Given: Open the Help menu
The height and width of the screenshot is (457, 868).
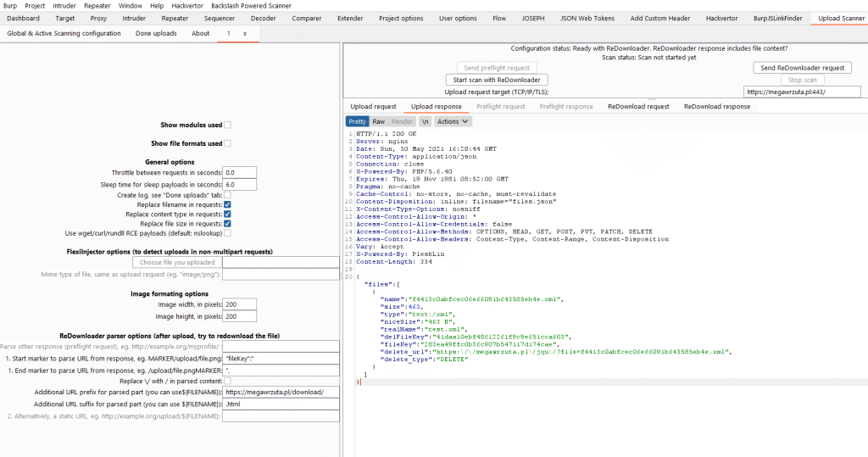Looking at the screenshot, I should click(157, 6).
